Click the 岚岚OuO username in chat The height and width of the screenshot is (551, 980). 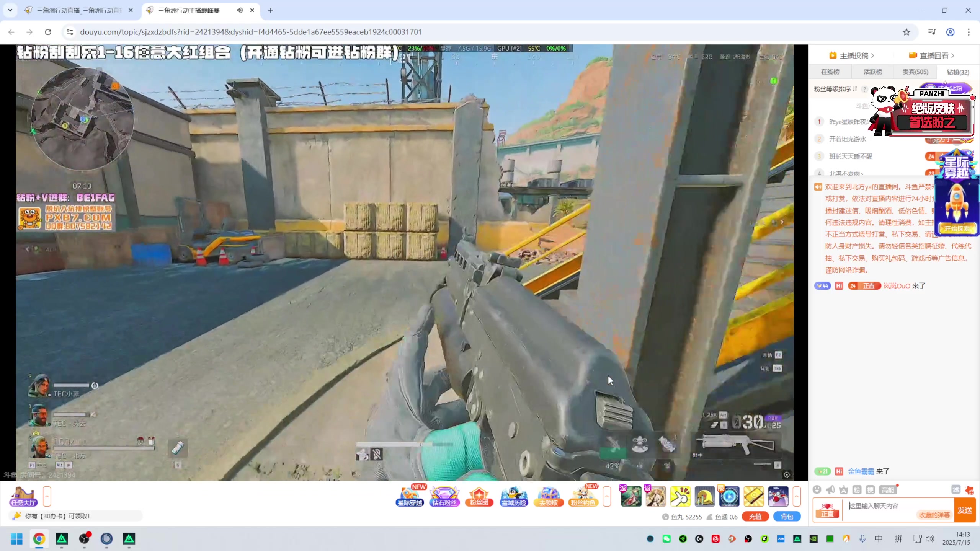coord(896,286)
